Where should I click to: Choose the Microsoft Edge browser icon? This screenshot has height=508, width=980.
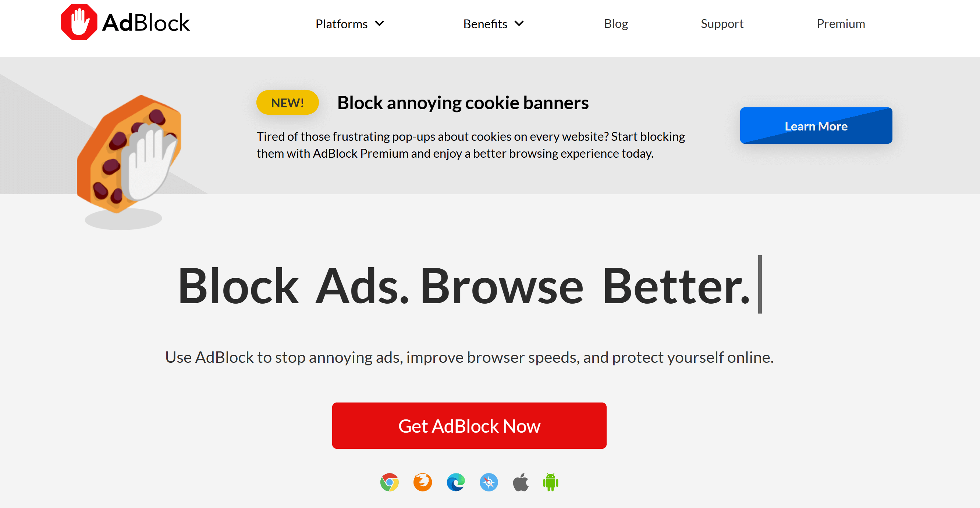[455, 482]
